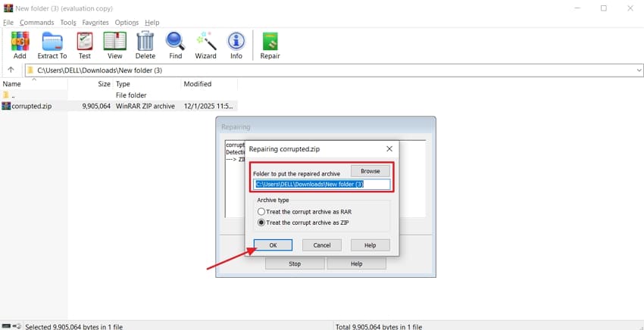The width and height of the screenshot is (644, 330).
Task: Click drive icon in status bar
Action: [x=6, y=326]
